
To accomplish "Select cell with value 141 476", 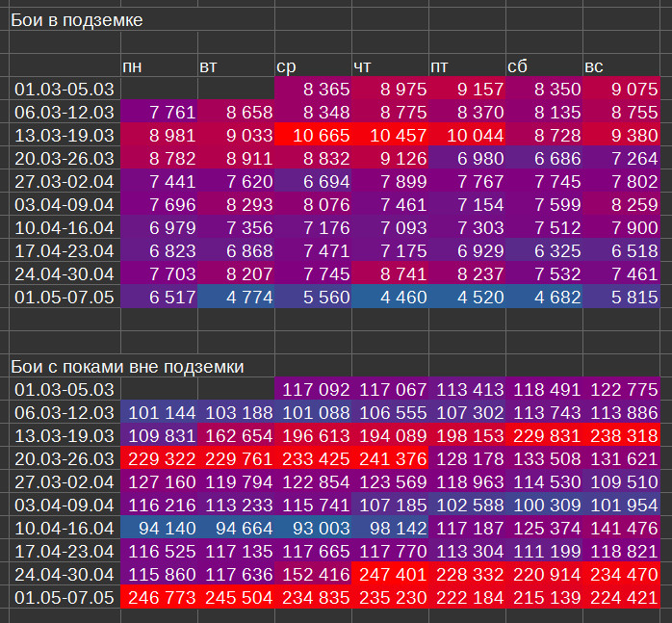I will pyautogui.click(x=621, y=529).
